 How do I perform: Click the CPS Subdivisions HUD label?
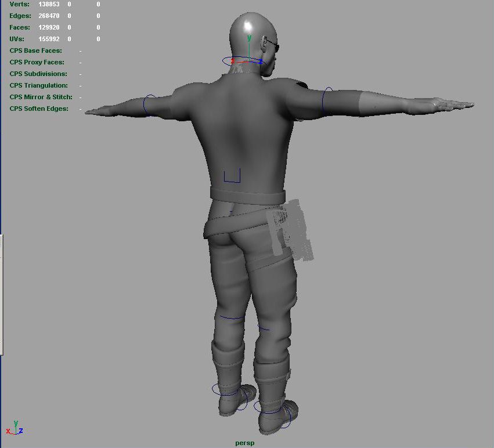click(x=38, y=74)
